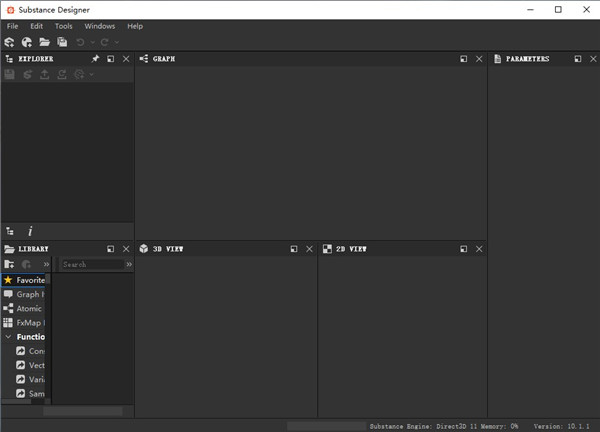Pin the Explorer panel
This screenshot has width=600, height=432.
(95, 59)
